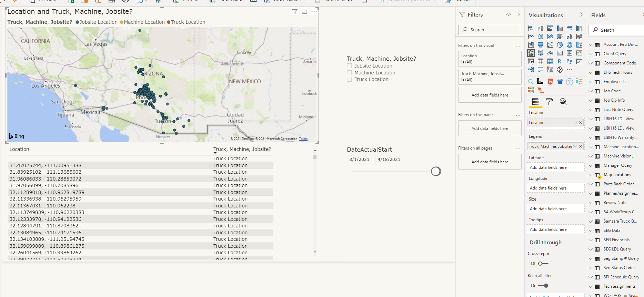Check the Jobsite Location slicer box
The image size is (644, 297).
click(349, 66)
